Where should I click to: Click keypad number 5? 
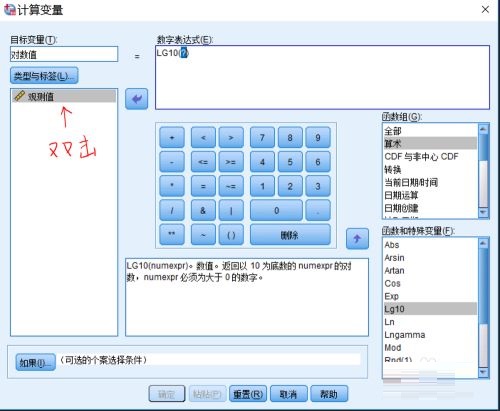(290, 162)
